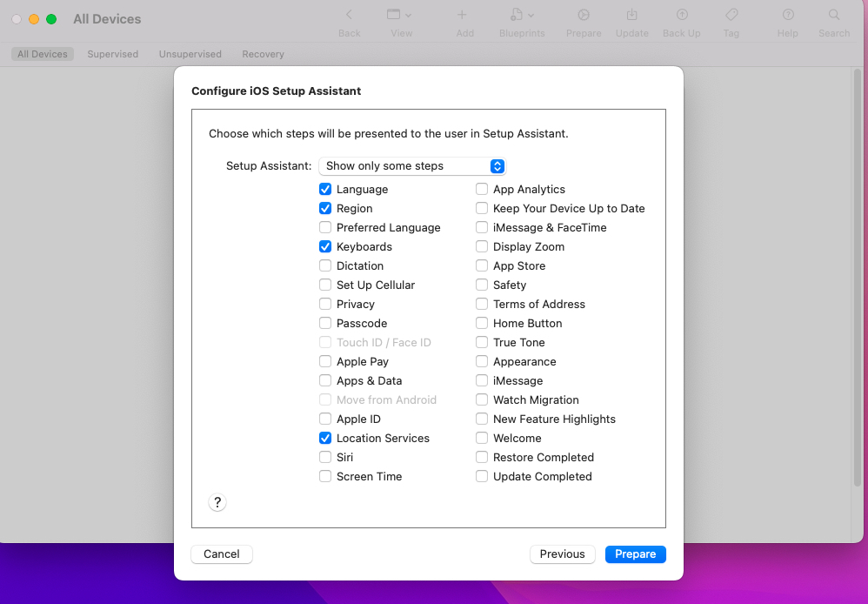
Task: Open the View toolbar menu
Action: 398,15
